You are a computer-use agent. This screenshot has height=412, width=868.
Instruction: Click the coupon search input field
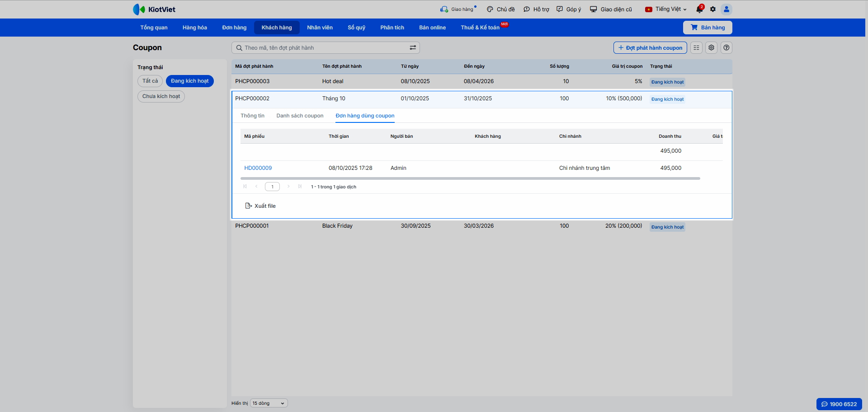pos(323,48)
